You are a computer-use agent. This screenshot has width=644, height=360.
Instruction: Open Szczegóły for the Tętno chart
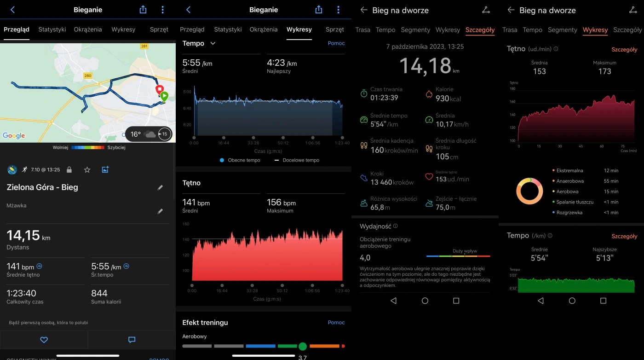[x=624, y=49]
